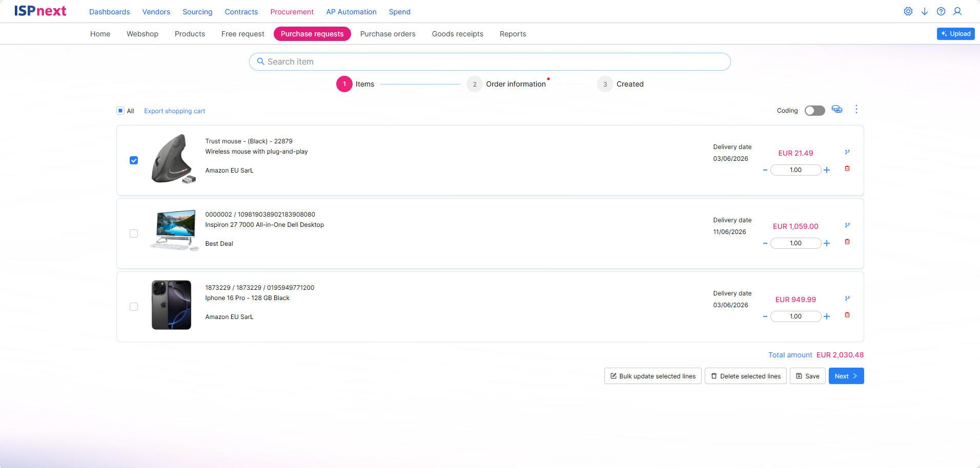Click the split icon for Inspiron Dell Desktop line
This screenshot has height=468, width=980.
tap(847, 225)
